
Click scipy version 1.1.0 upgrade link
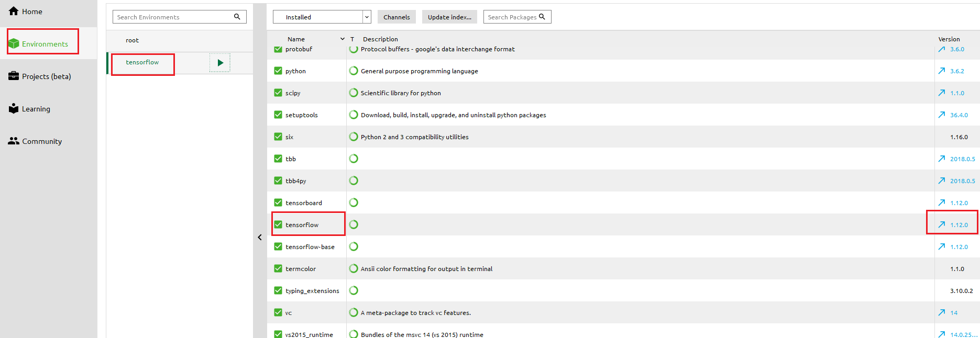[x=957, y=93]
